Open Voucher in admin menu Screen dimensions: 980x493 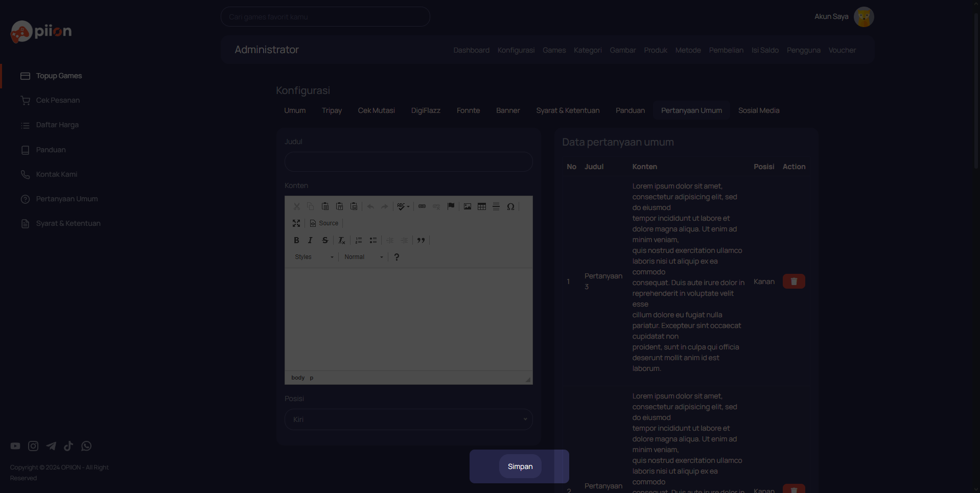842,50
